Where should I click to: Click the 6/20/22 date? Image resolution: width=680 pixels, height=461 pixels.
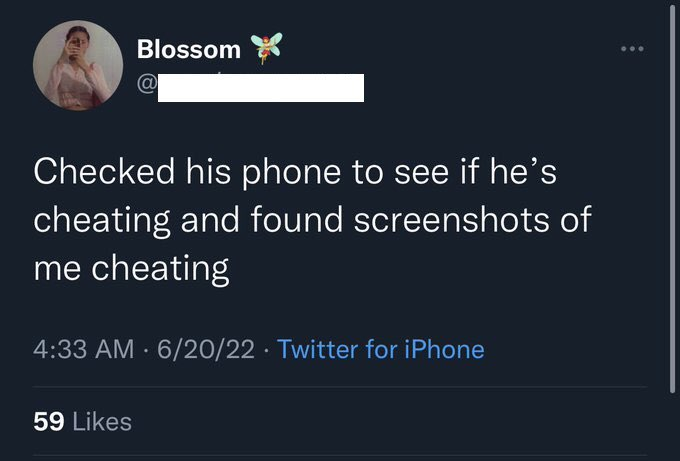click(205, 349)
